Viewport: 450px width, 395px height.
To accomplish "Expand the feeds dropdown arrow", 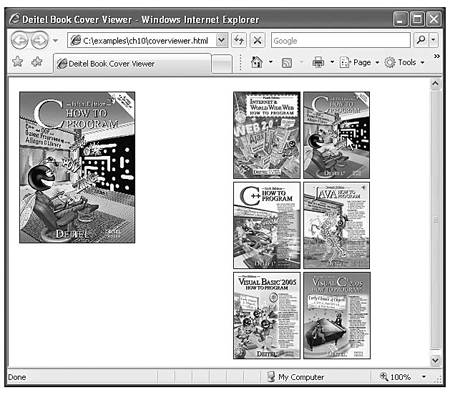I will pos(302,62).
